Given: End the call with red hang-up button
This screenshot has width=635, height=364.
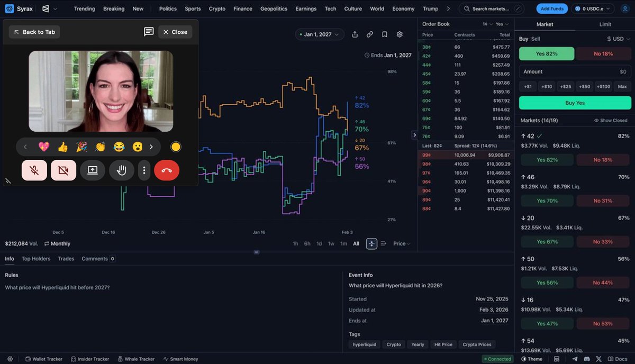Looking at the screenshot, I should 167,170.
